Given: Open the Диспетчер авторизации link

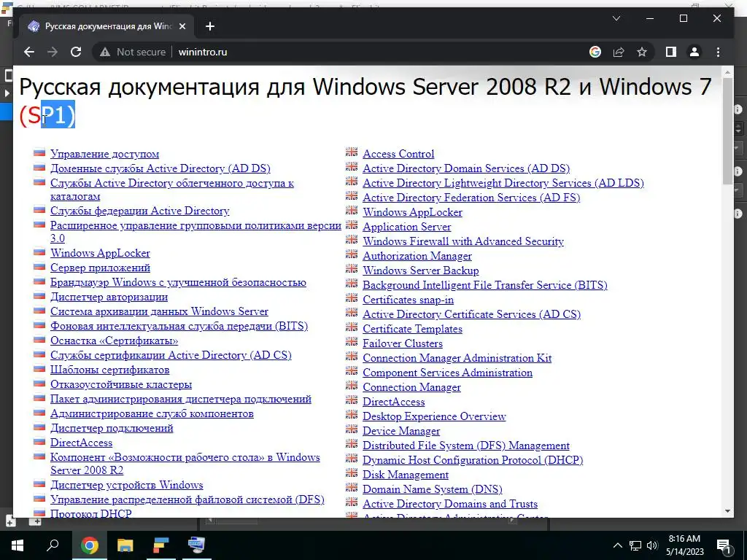Looking at the screenshot, I should (109, 297).
